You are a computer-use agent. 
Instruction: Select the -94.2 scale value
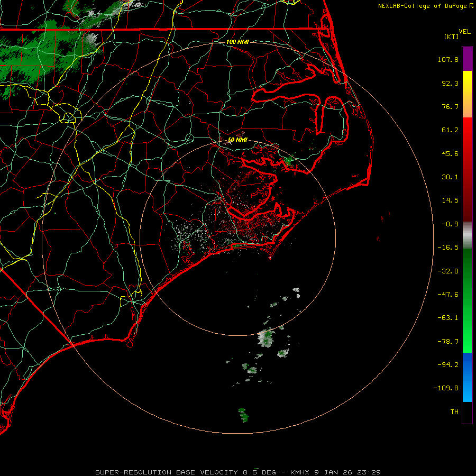[x=448, y=364]
